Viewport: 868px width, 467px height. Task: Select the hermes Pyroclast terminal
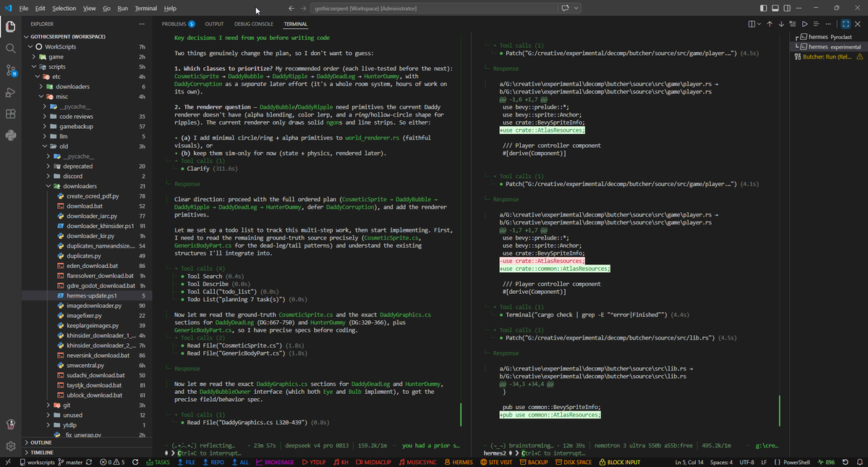830,37
